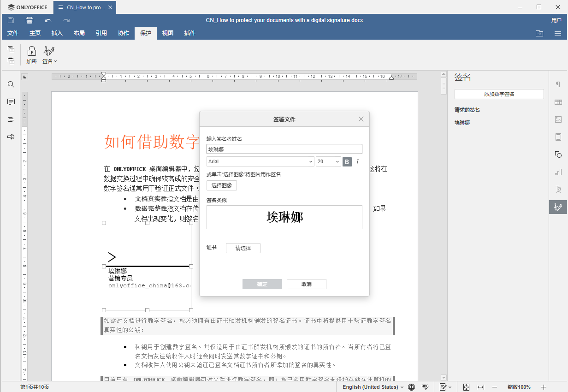
Task: Close the 签署文件 dialog
Action: (x=361, y=119)
